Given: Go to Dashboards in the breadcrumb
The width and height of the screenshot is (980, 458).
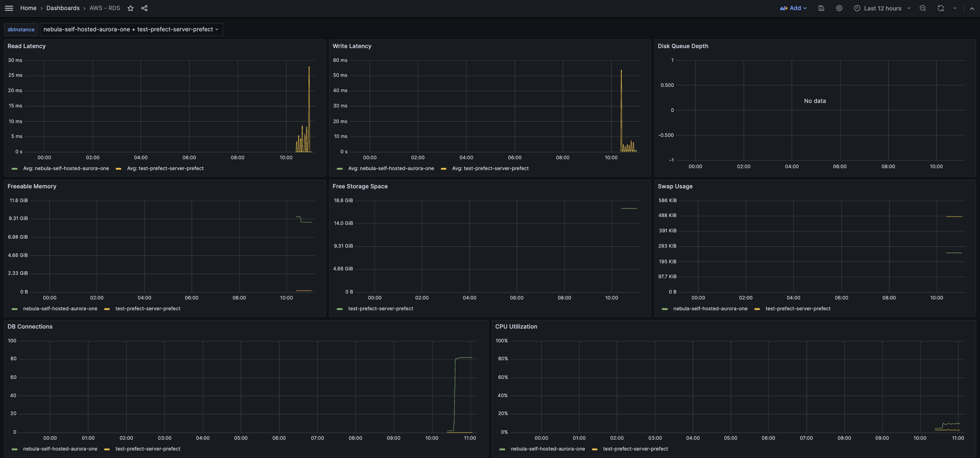Looking at the screenshot, I should 63,8.
